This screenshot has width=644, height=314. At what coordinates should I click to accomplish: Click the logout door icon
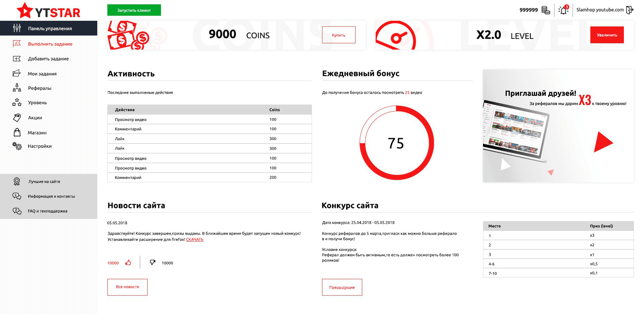click(x=630, y=10)
